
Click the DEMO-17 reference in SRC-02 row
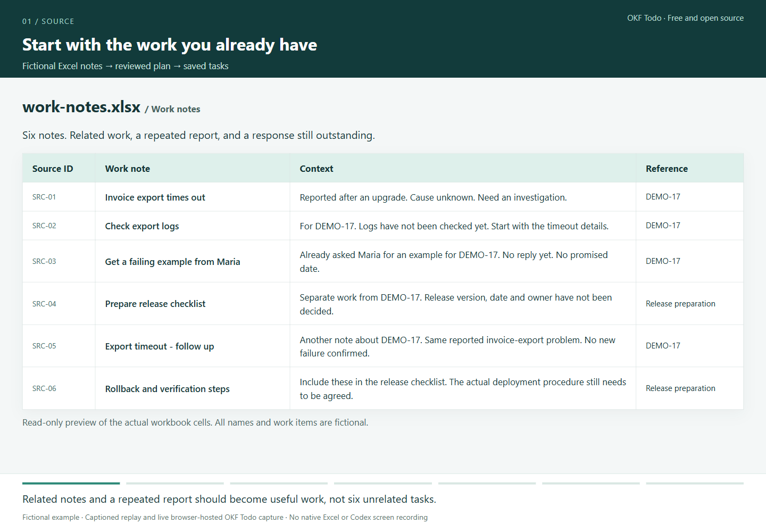pyautogui.click(x=663, y=226)
